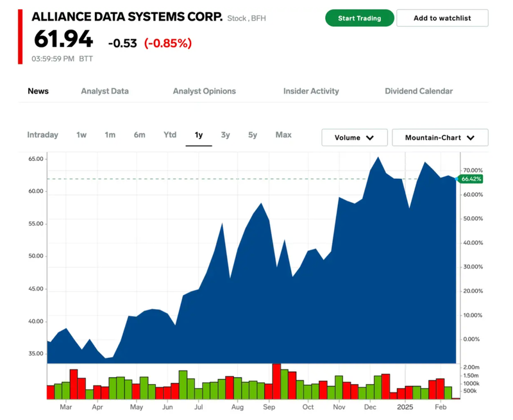The image size is (513, 420).
Task: Open the Mountain-Chart type dropdown
Action: pos(439,137)
